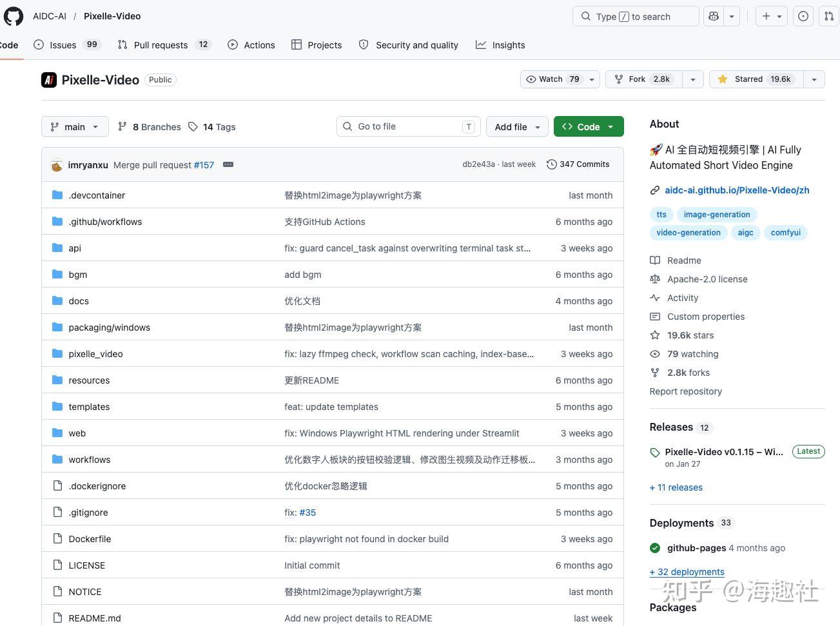Open the .github/workflows folder
This screenshot has width=840, height=626.
click(105, 222)
